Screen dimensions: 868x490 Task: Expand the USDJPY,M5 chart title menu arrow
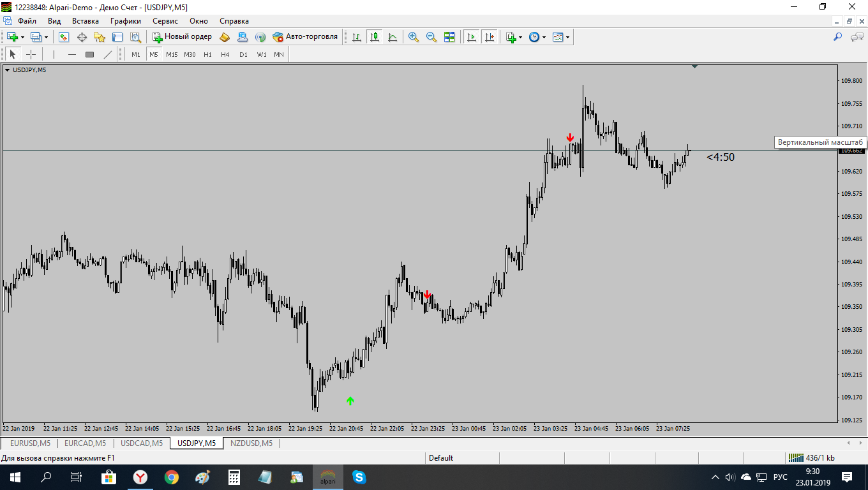(x=8, y=70)
